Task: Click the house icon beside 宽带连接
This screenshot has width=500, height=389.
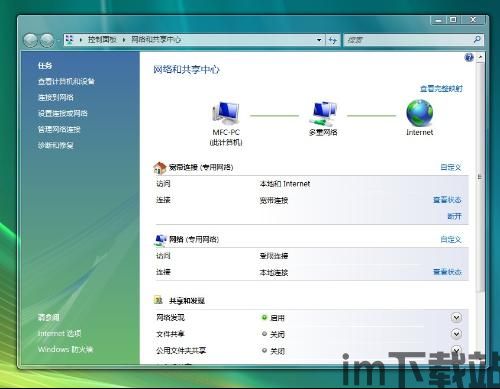Action: pyautogui.click(x=160, y=168)
